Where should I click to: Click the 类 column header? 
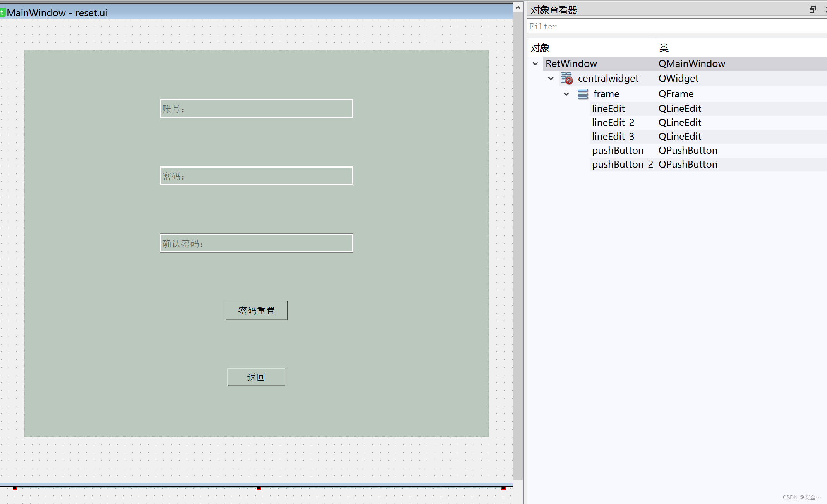click(x=741, y=48)
